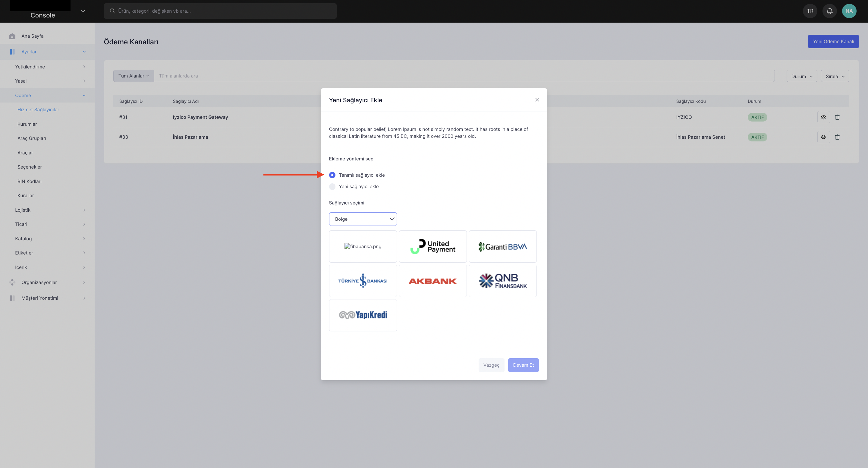Expand the Yasal submenu
Viewport: 868px width, 468px height.
pos(84,81)
